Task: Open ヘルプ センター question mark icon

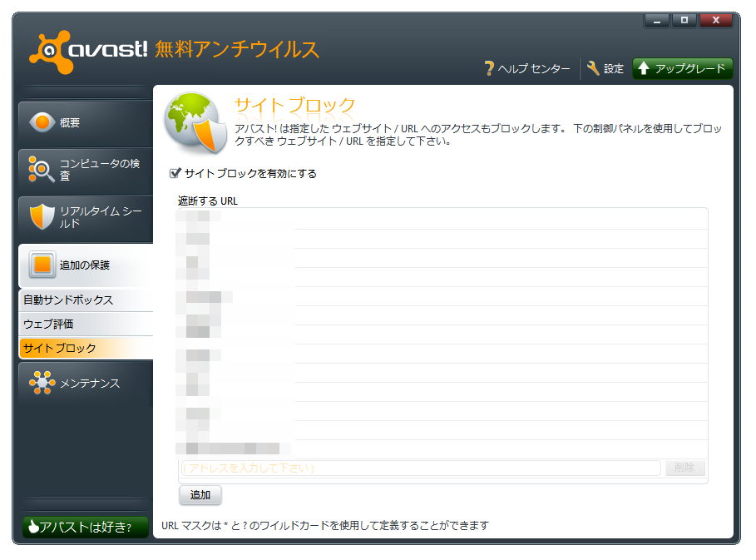Action: pyautogui.click(x=489, y=68)
